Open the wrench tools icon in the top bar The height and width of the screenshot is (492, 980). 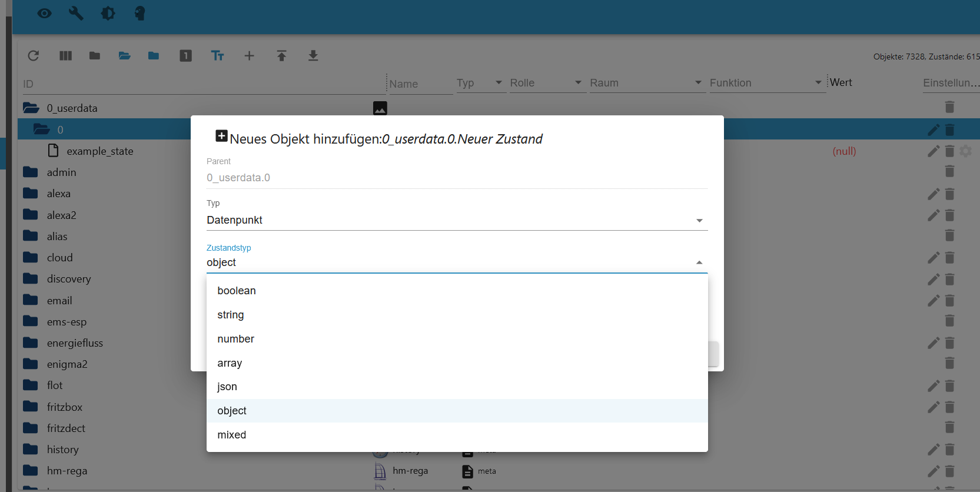[76, 13]
